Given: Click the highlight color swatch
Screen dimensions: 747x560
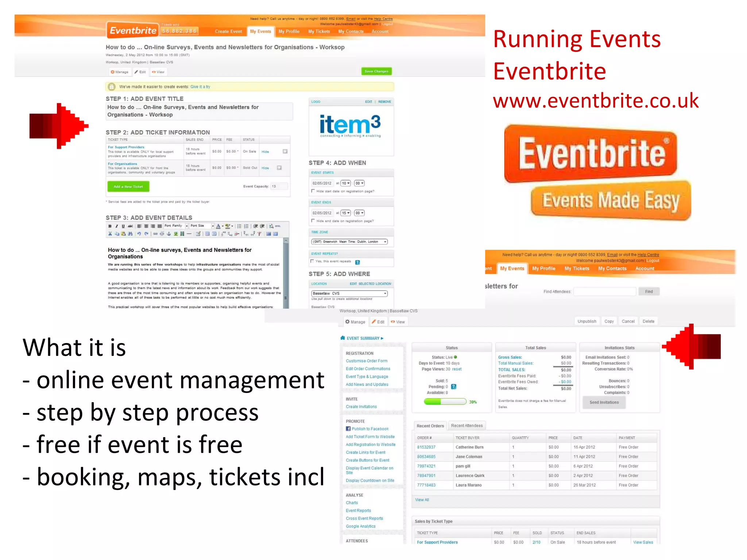Looking at the screenshot, I should pos(228,226).
